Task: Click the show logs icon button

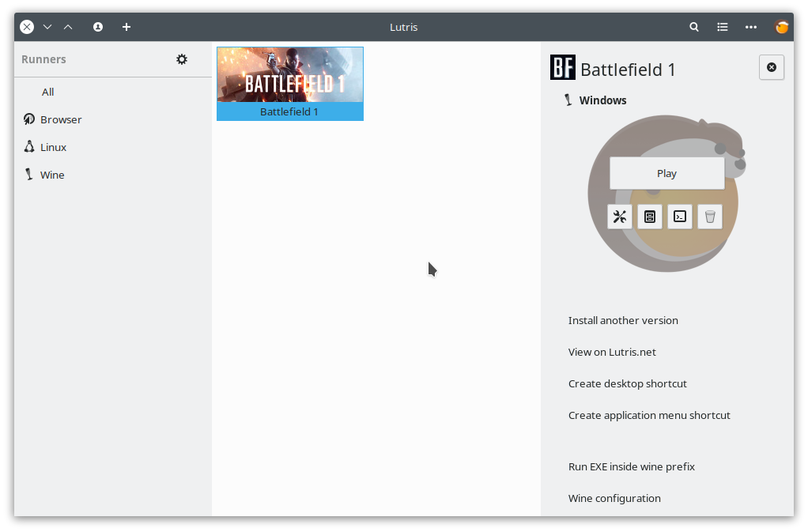Action: 650,217
